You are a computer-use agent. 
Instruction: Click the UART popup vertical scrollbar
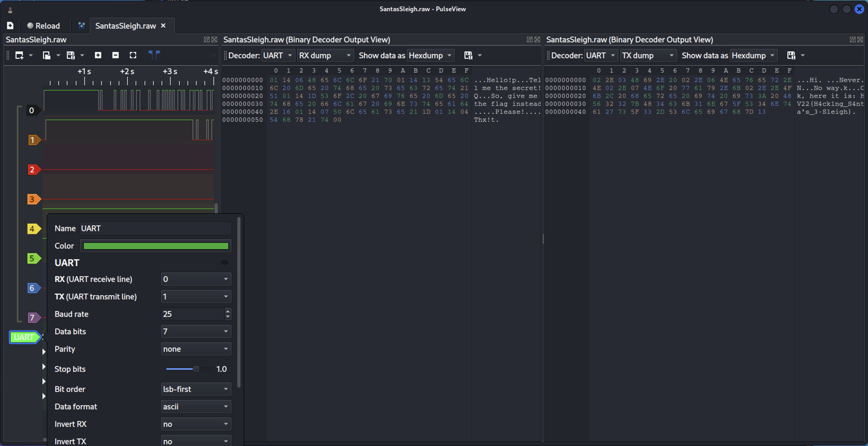pyautogui.click(x=239, y=302)
